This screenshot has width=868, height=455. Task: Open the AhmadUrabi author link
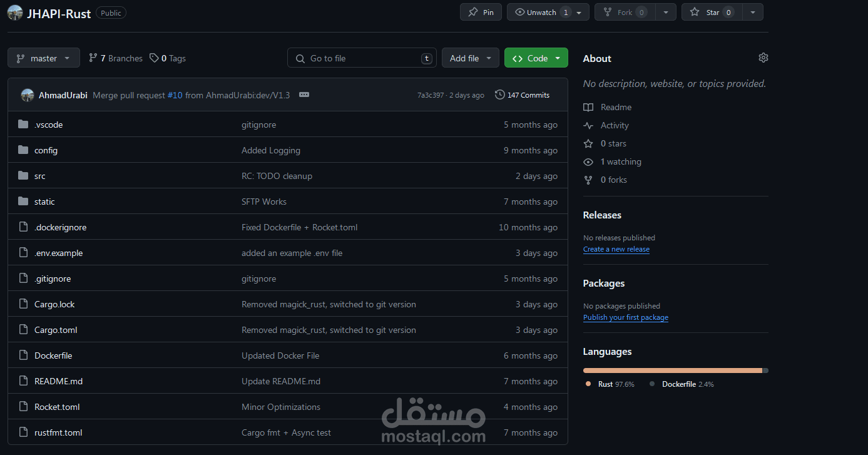[63, 95]
